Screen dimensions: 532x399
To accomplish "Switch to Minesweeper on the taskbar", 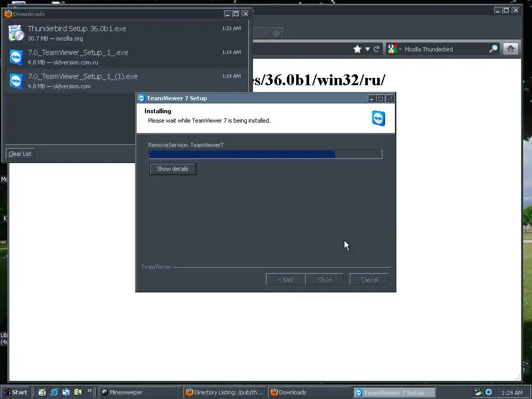I will (x=140, y=392).
